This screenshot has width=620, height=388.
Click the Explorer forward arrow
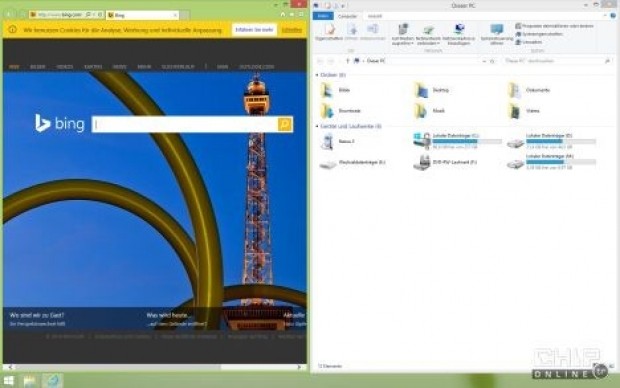[331, 61]
